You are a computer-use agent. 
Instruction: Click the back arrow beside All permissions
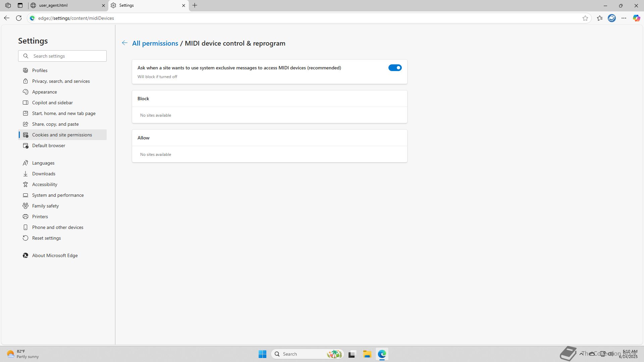click(x=124, y=43)
